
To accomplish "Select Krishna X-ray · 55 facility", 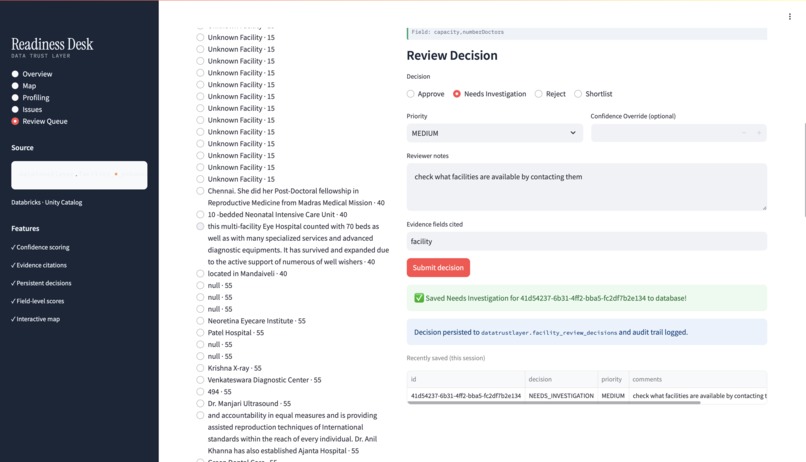I will [229, 368].
